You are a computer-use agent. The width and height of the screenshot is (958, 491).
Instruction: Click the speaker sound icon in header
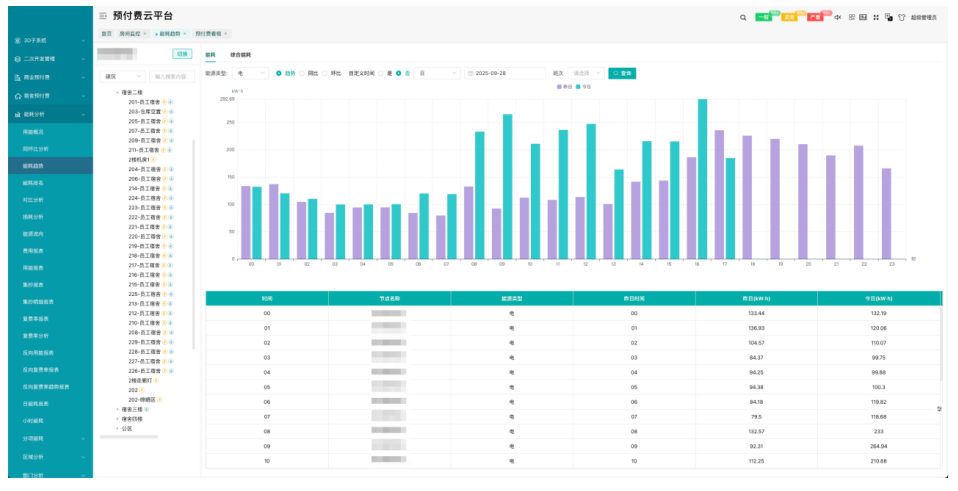coord(837,17)
